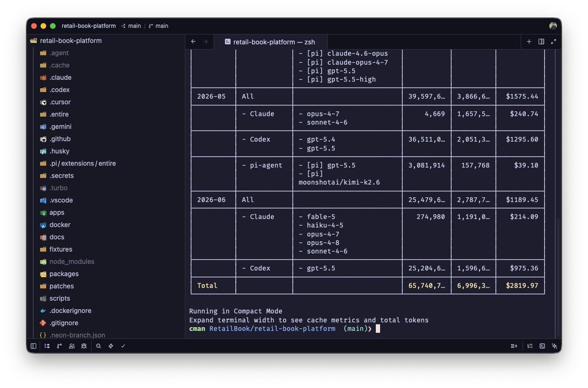
Task: Open the Project Panel icon in status bar
Action: (47, 346)
